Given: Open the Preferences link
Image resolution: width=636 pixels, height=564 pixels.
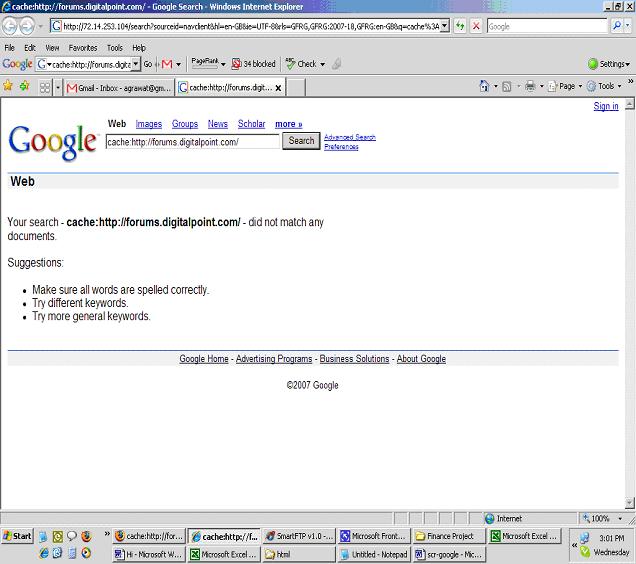Looking at the screenshot, I should click(341, 146).
